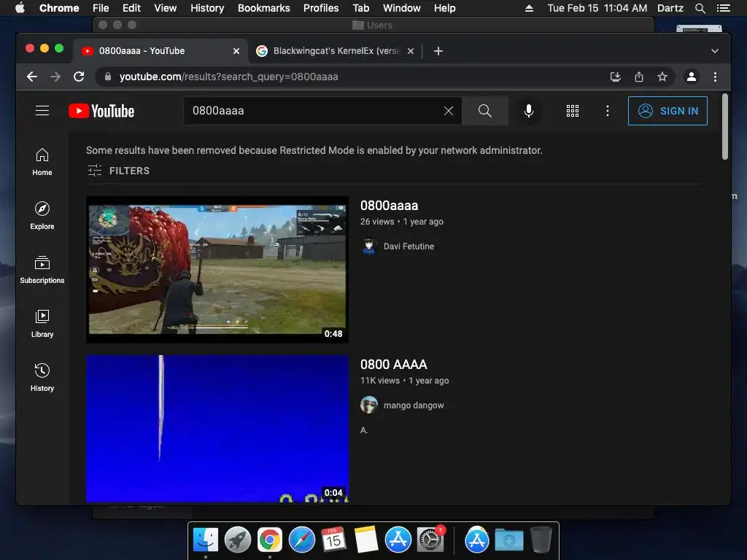Open a new tab with plus
The height and width of the screenshot is (560, 747).
(x=438, y=51)
